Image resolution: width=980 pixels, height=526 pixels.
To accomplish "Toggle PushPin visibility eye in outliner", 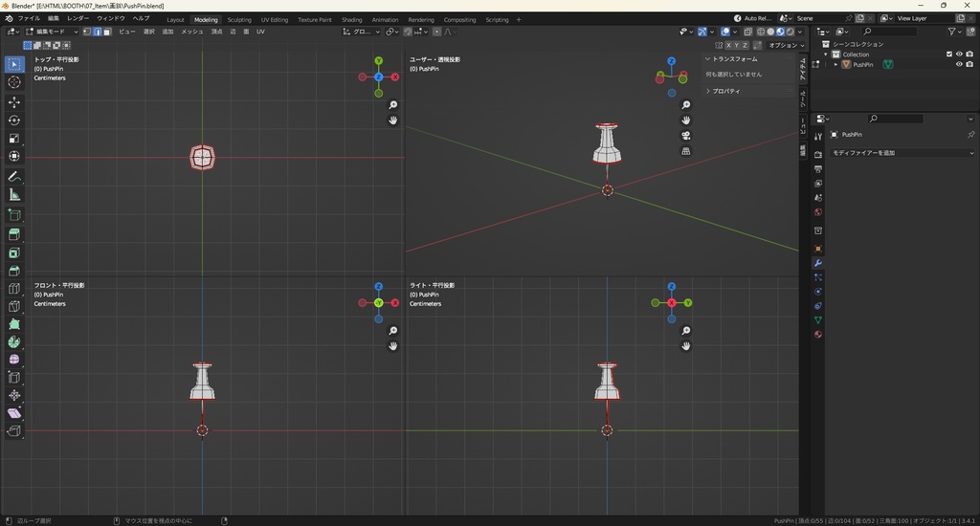I will coord(959,65).
